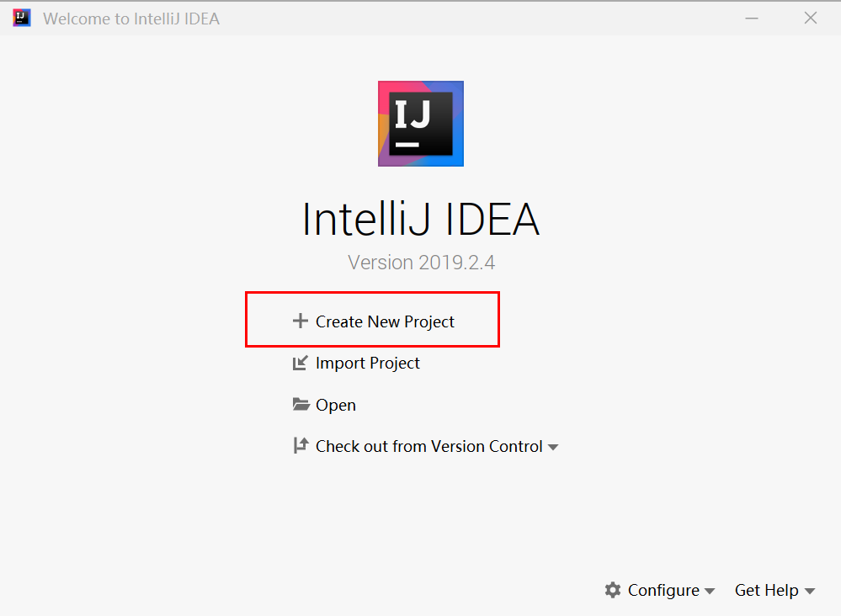
Task: Click the import arrow icon beside Import Project
Action: 301,363
